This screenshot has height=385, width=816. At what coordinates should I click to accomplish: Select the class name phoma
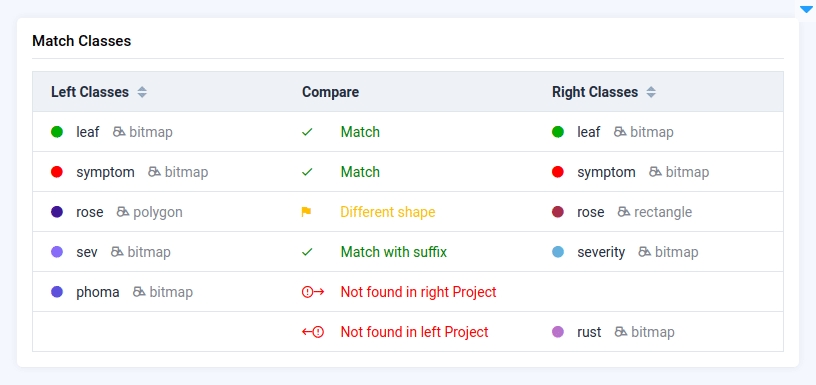[x=98, y=292]
